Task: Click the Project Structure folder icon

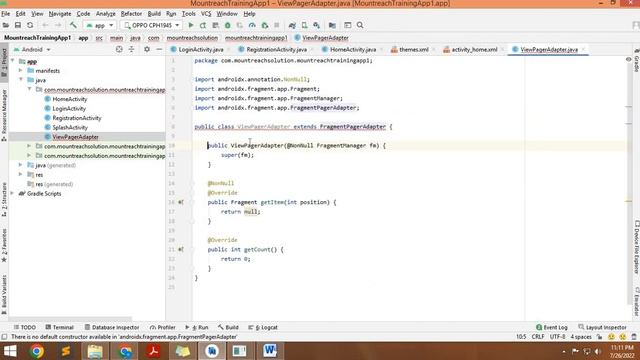Action: click(x=332, y=25)
